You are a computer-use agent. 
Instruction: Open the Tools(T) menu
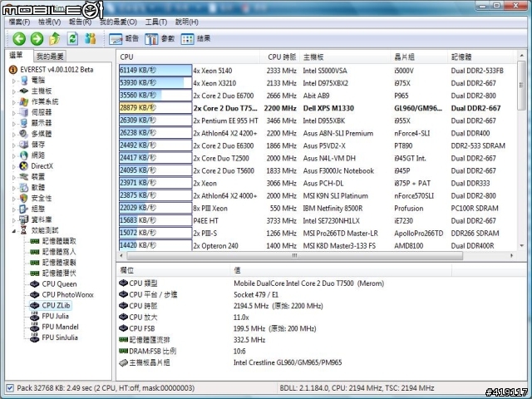coord(156,22)
